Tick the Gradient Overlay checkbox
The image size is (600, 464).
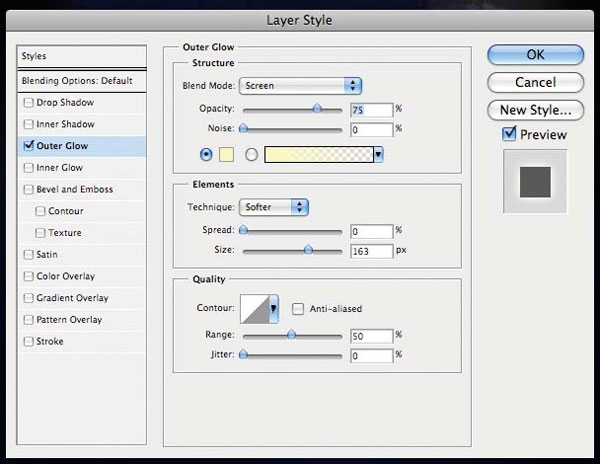(28, 298)
